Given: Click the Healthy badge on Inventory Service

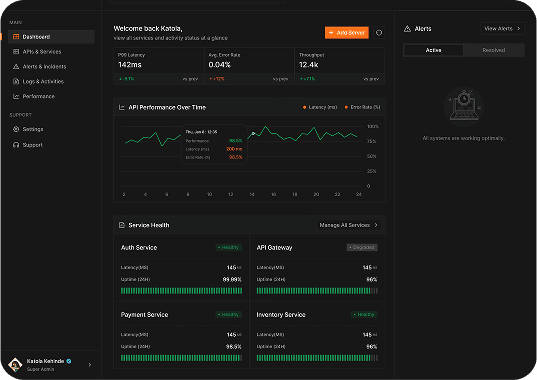Looking at the screenshot, I should coord(364,315).
